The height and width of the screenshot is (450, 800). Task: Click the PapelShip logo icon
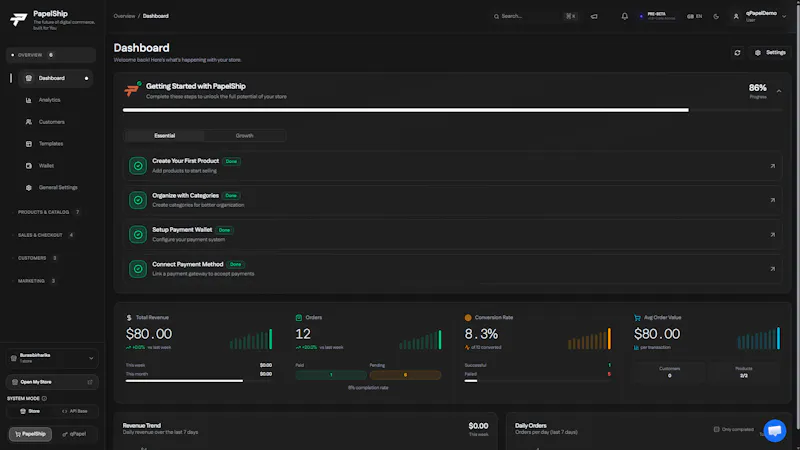pos(18,19)
